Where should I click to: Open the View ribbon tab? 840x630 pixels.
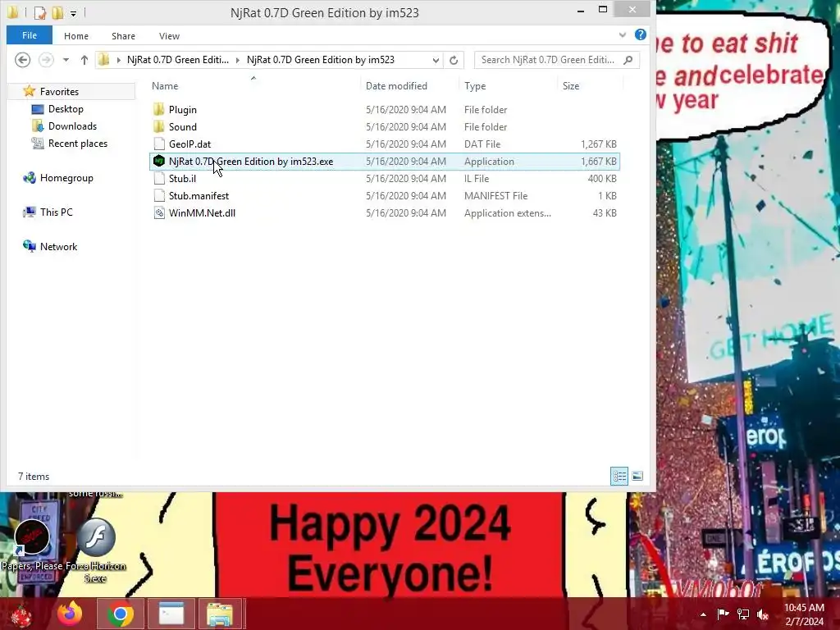click(x=169, y=36)
